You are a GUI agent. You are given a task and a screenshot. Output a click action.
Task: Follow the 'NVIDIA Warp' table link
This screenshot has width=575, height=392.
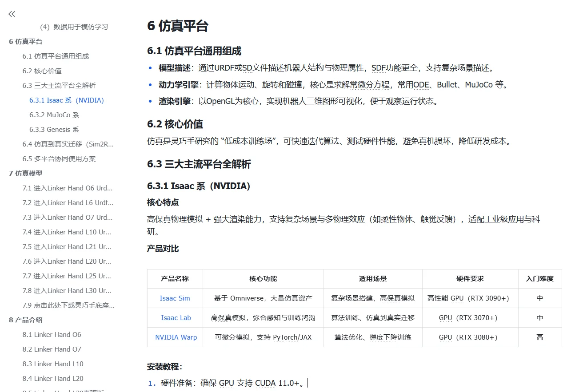point(176,337)
